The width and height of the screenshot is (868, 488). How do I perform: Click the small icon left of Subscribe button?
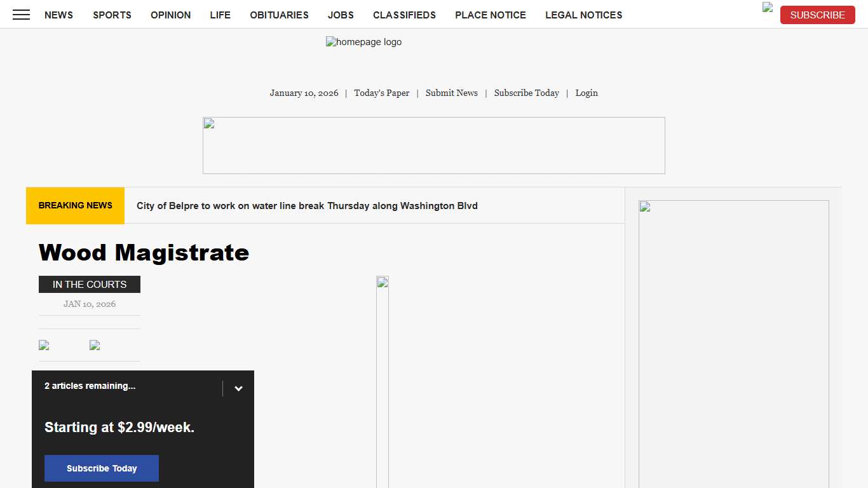coord(768,8)
